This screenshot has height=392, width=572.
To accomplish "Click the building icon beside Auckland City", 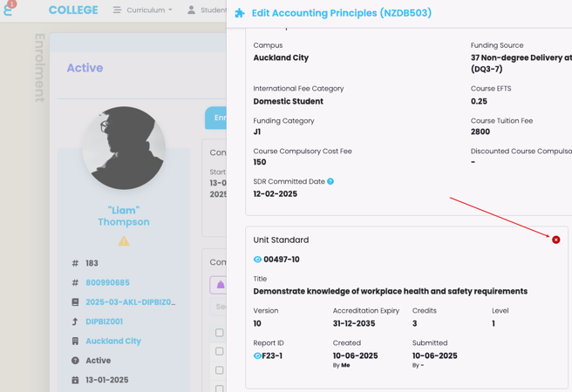I will point(75,341).
